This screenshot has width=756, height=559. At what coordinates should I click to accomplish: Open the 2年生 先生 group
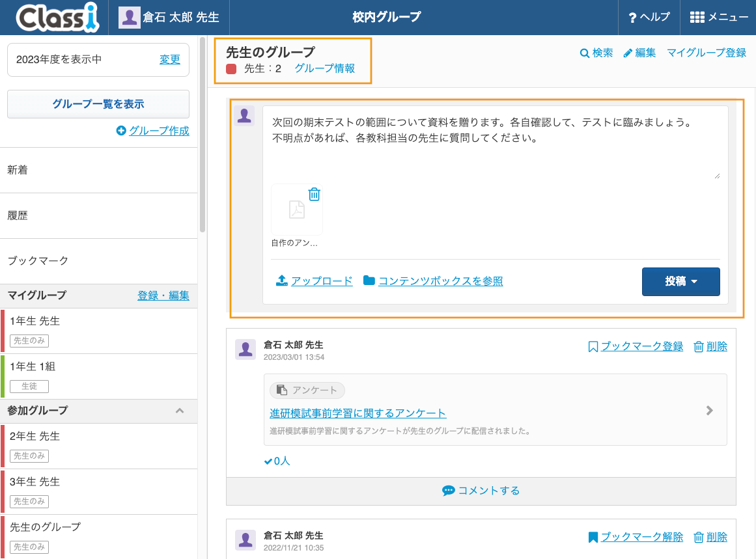click(x=99, y=446)
